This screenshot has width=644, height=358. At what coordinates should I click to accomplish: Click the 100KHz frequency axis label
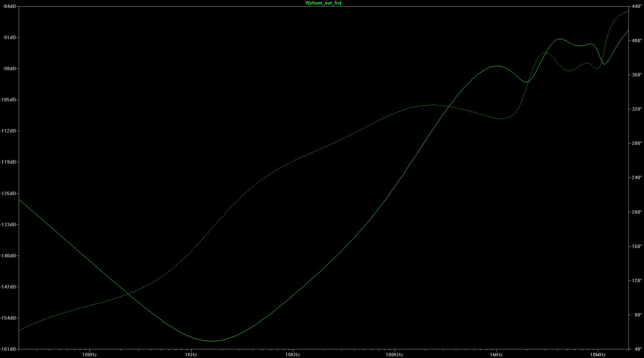click(x=394, y=355)
